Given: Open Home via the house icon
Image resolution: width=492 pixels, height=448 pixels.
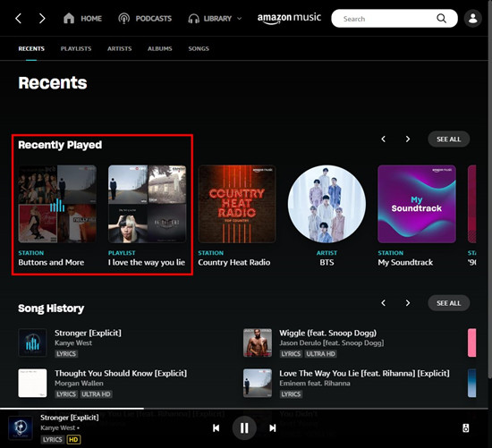Looking at the screenshot, I should (69, 18).
